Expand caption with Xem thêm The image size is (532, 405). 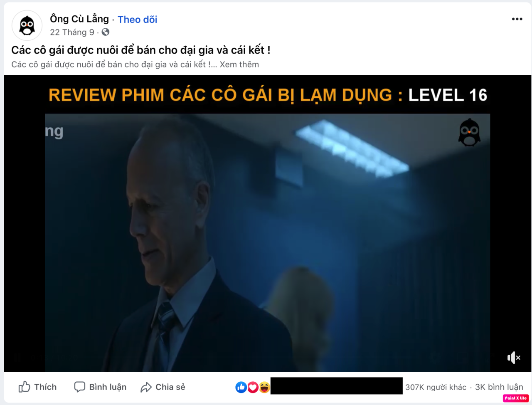[x=239, y=64]
